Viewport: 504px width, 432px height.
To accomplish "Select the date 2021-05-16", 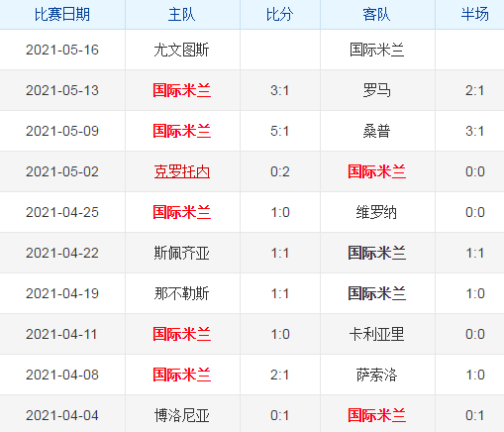I will (x=62, y=50).
